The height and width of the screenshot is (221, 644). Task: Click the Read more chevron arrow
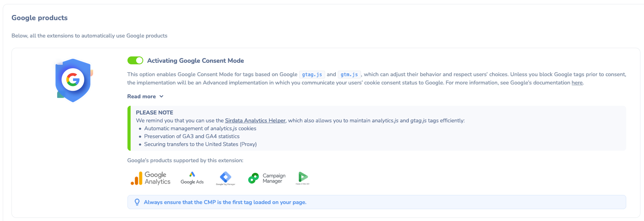coord(161,96)
